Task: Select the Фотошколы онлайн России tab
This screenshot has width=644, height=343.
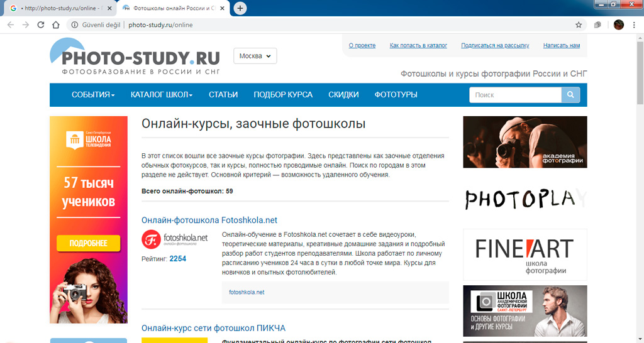Action: pos(174,8)
